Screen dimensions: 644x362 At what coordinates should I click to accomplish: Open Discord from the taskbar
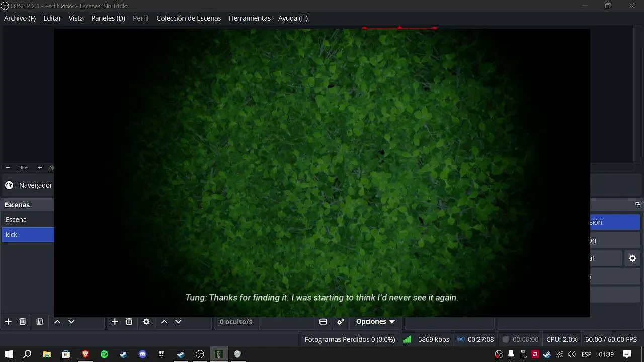[x=142, y=354]
